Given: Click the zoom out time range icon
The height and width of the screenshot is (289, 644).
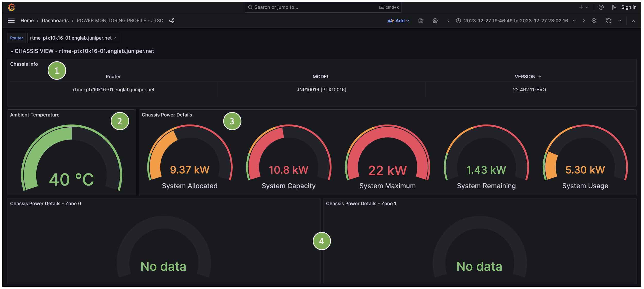Looking at the screenshot, I should pyautogui.click(x=594, y=21).
